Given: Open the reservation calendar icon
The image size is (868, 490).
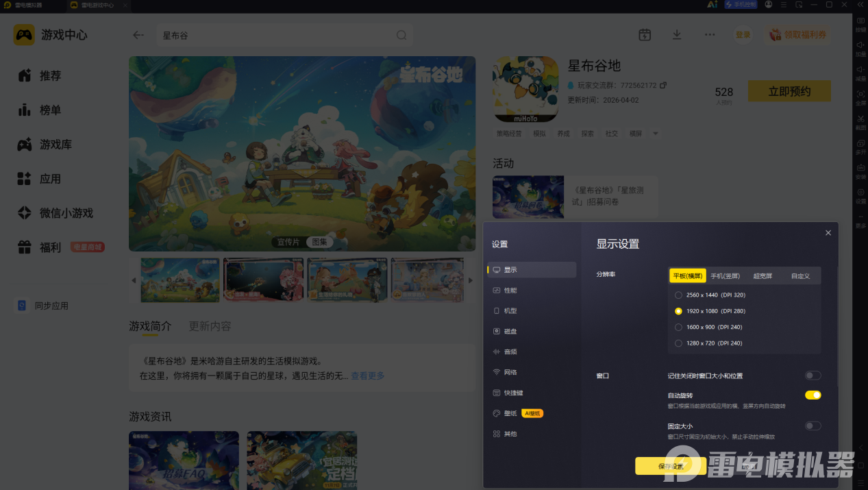Looking at the screenshot, I should [x=645, y=35].
